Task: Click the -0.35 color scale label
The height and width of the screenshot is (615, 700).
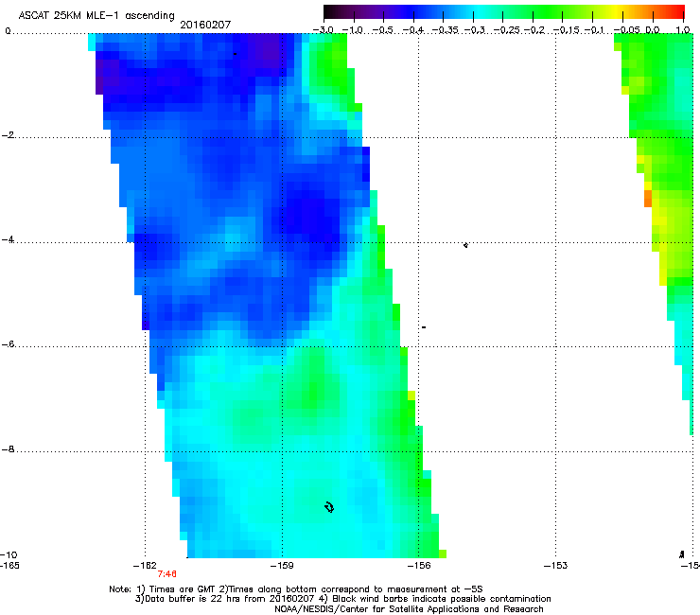Action: pos(447,30)
